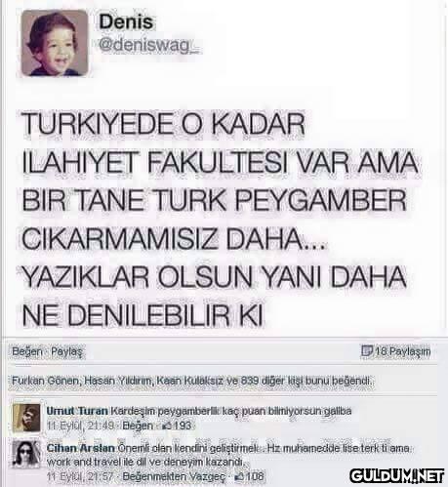Open Furkan Gönen's profile link
The width and height of the screenshot is (448, 487).
45,381
